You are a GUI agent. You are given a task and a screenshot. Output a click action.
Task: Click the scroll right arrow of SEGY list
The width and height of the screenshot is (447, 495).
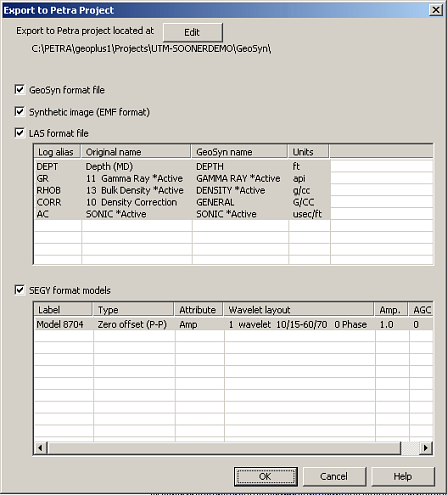click(426, 448)
